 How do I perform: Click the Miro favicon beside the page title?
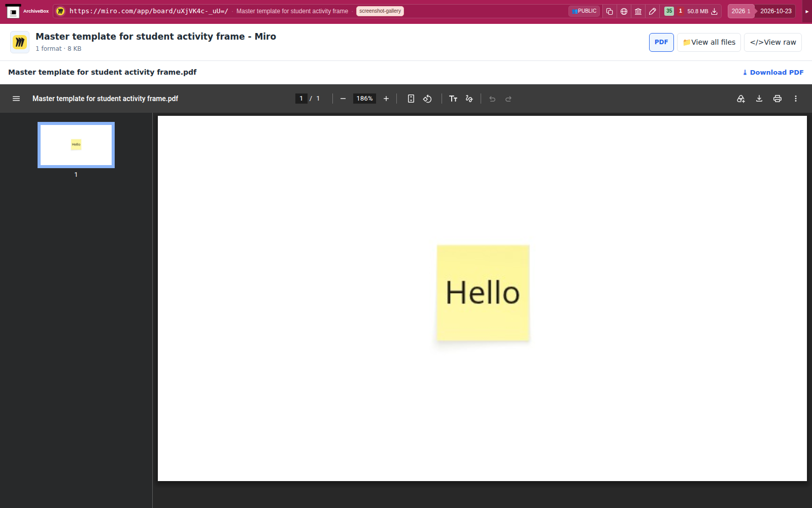coord(20,42)
